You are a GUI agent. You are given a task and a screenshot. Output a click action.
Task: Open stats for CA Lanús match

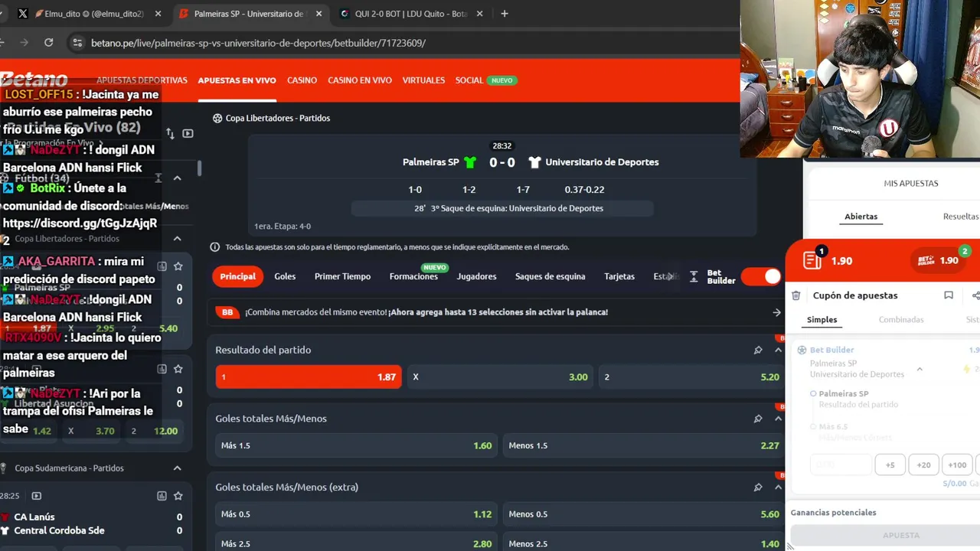162,496
